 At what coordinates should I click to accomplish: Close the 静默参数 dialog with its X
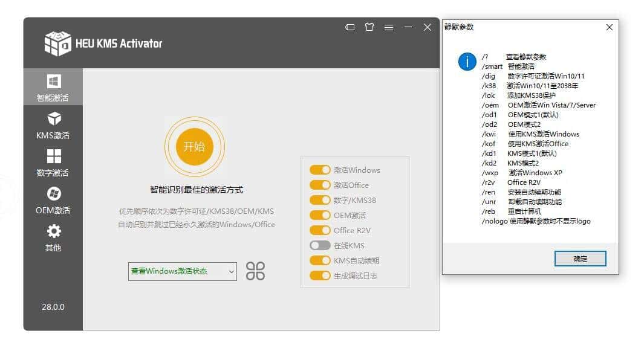[x=610, y=27]
